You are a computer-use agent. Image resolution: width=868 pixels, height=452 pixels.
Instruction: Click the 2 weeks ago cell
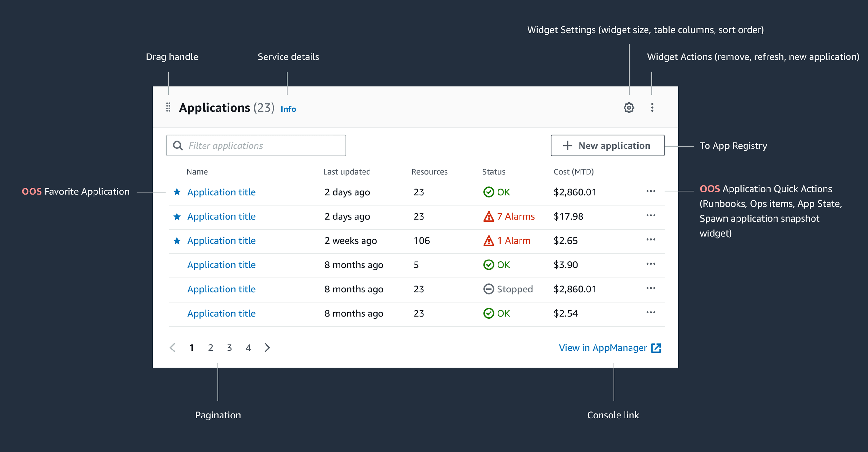pos(350,241)
